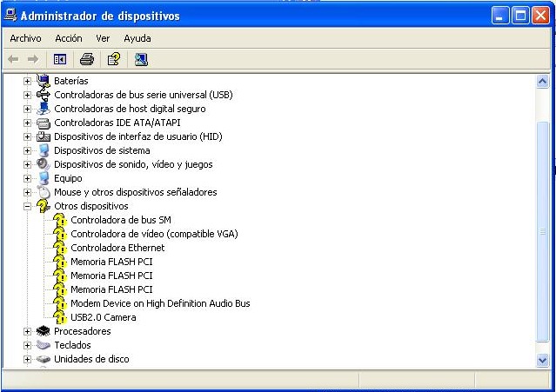Expand Dispositivos de sonido, vídeo y juegos
This screenshot has height=392, width=556.
tap(27, 164)
